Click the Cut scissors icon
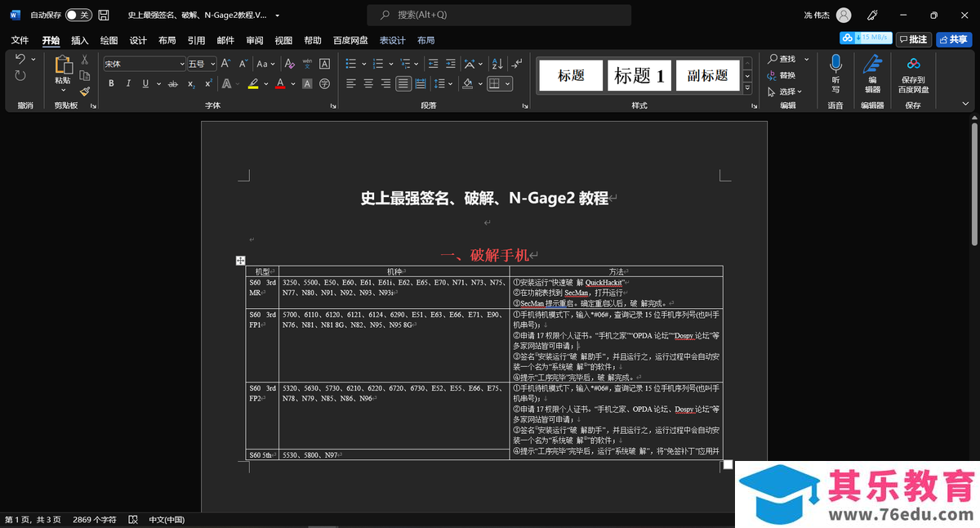 click(x=84, y=60)
